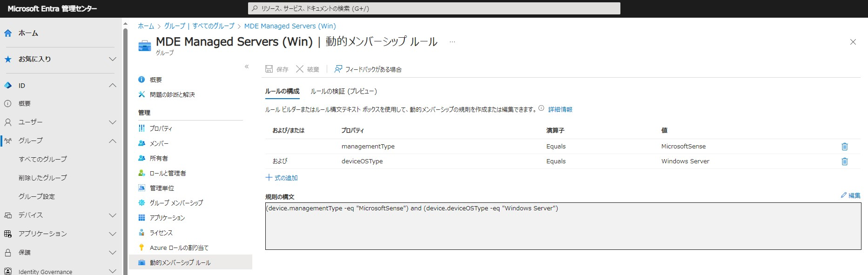This screenshot has width=868, height=275.
Task: Open グループ設定 in sidebar
Action: point(37,196)
